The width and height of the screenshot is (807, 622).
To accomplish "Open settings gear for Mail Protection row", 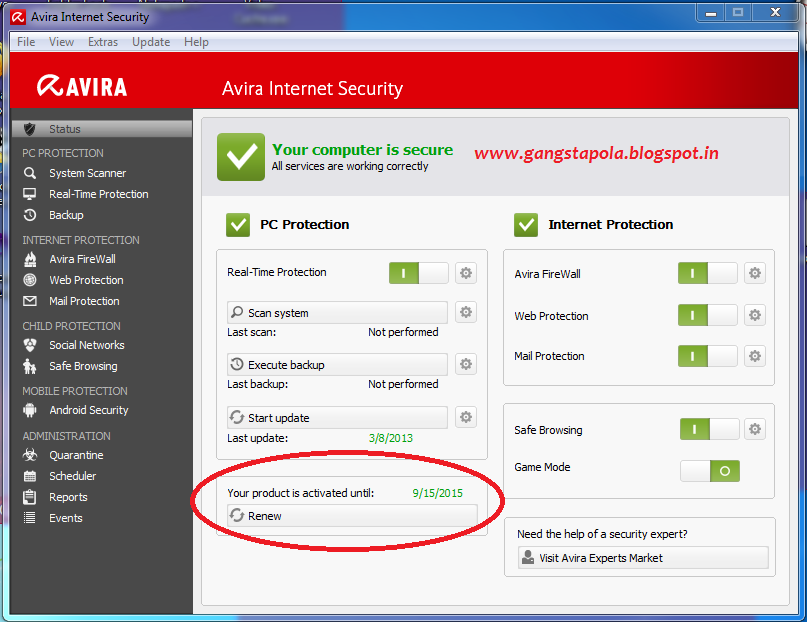I will (x=755, y=356).
